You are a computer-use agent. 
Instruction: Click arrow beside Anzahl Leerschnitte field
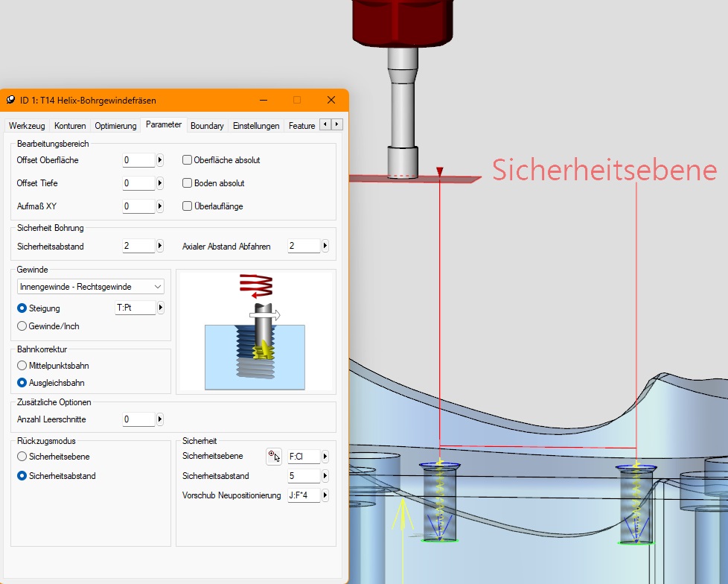pos(160,419)
